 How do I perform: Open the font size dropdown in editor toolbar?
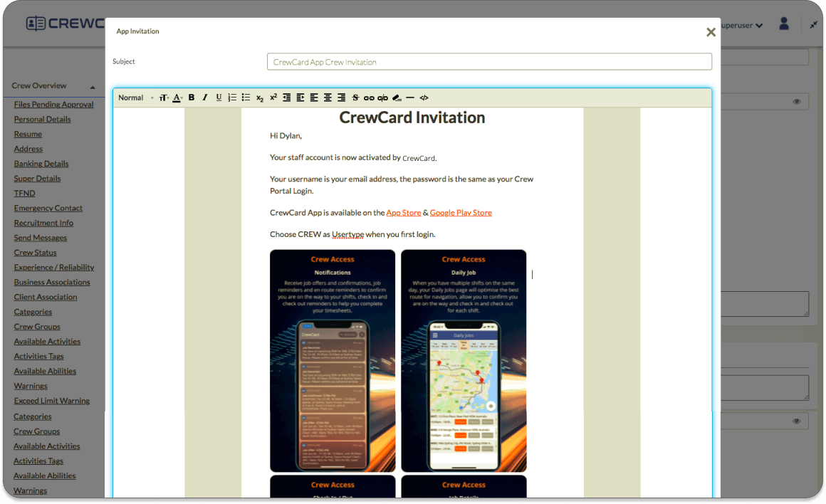pyautogui.click(x=163, y=98)
